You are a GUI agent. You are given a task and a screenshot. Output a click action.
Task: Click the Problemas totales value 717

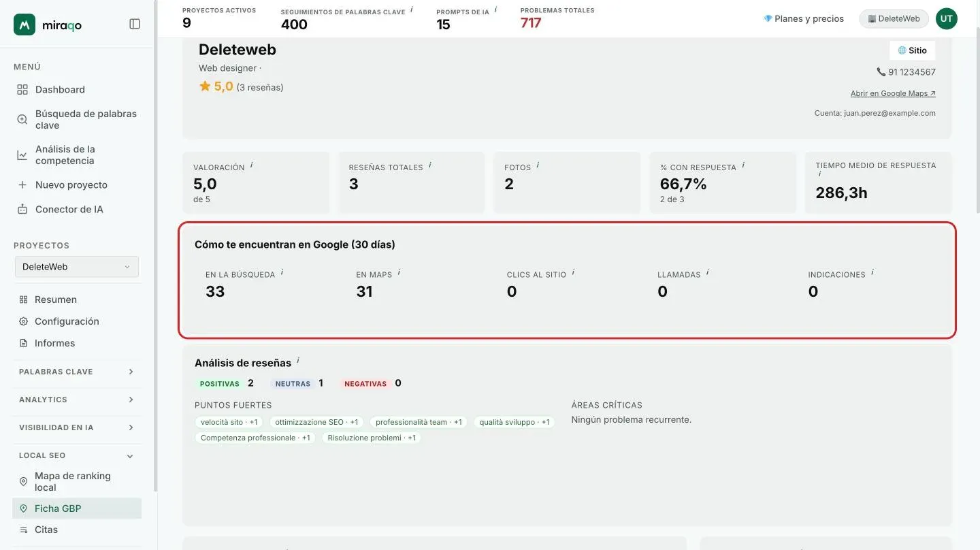click(x=531, y=23)
